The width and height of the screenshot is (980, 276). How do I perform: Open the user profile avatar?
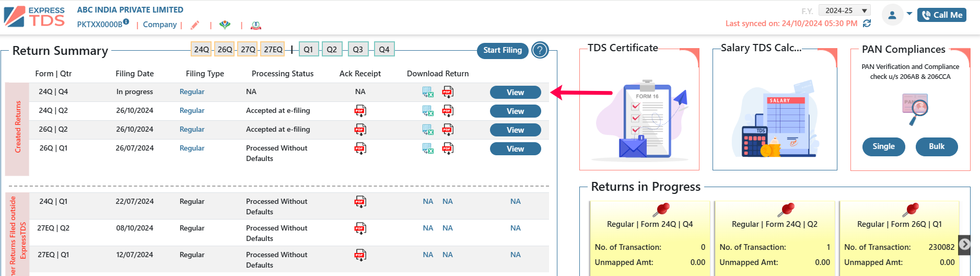[x=892, y=15]
